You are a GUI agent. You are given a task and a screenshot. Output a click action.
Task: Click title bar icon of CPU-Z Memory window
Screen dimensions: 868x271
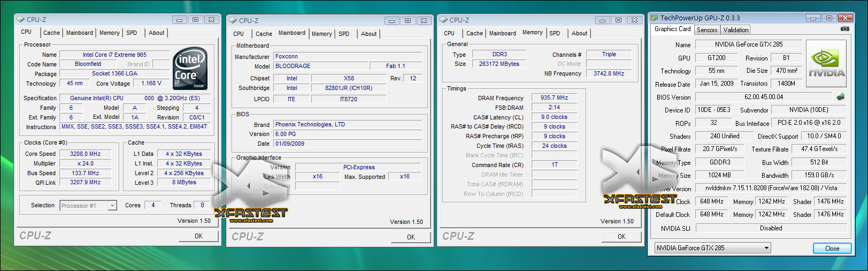[443, 20]
